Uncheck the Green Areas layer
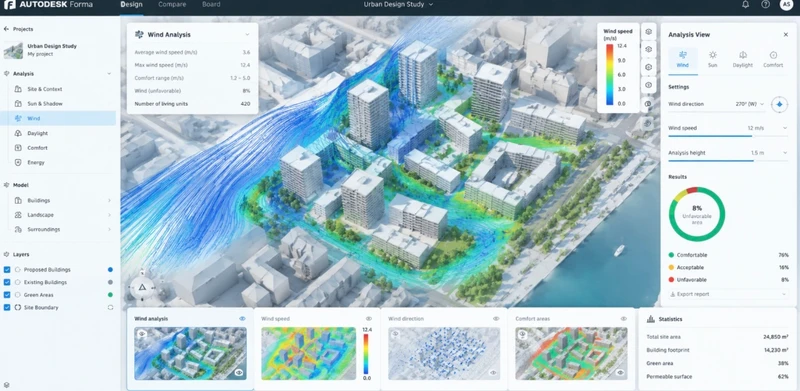The image size is (800, 391). pyautogui.click(x=7, y=295)
